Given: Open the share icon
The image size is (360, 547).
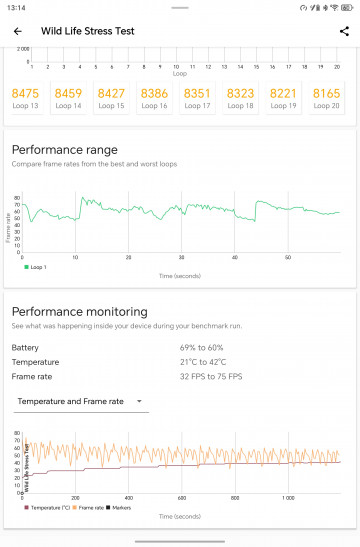Looking at the screenshot, I should point(344,31).
